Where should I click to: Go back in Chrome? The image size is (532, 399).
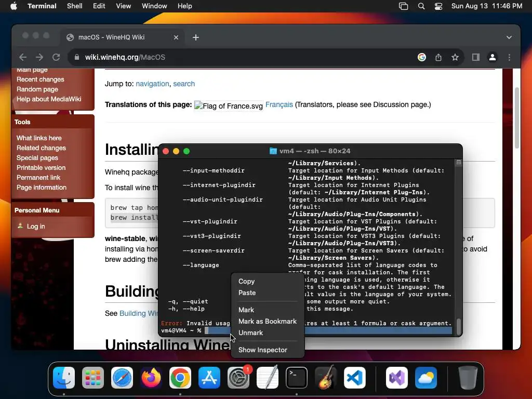(23, 57)
